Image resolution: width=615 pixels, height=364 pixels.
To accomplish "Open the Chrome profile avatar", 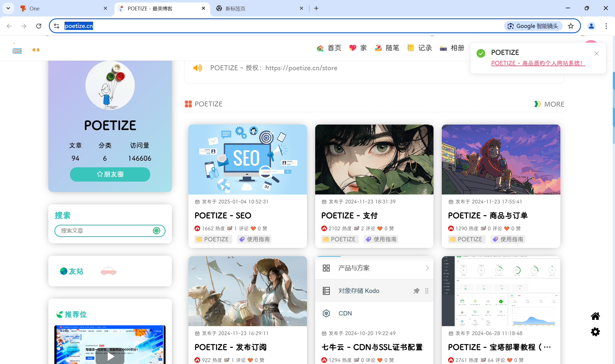I will tap(591, 26).
